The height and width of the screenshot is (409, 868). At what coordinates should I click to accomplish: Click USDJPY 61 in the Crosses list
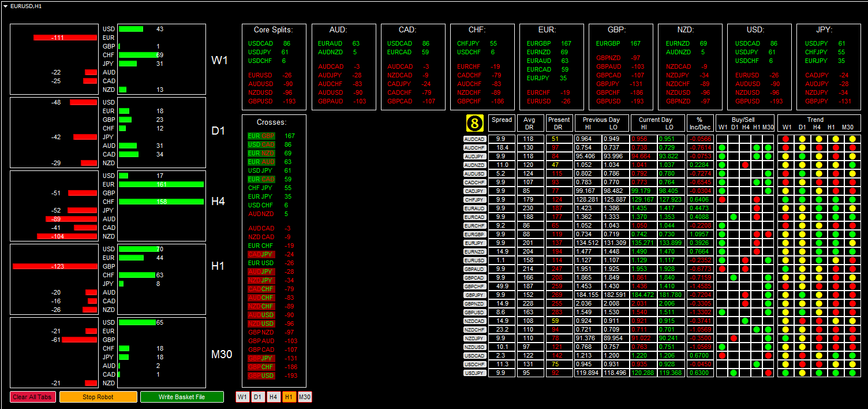[x=270, y=170]
